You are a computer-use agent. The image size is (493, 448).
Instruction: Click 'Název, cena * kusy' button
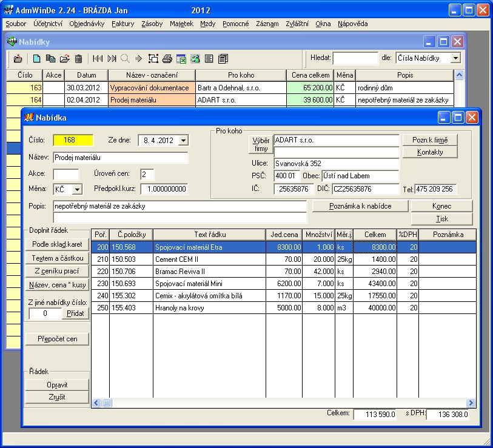click(57, 285)
